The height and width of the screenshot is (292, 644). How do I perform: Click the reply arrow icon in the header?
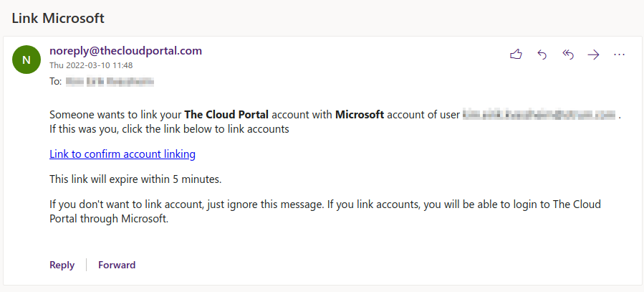[x=542, y=55]
